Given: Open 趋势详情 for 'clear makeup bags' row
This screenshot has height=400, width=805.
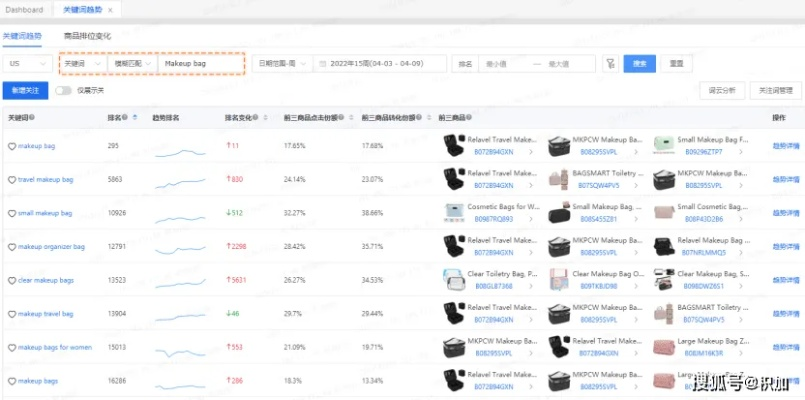Looking at the screenshot, I should click(x=786, y=280).
